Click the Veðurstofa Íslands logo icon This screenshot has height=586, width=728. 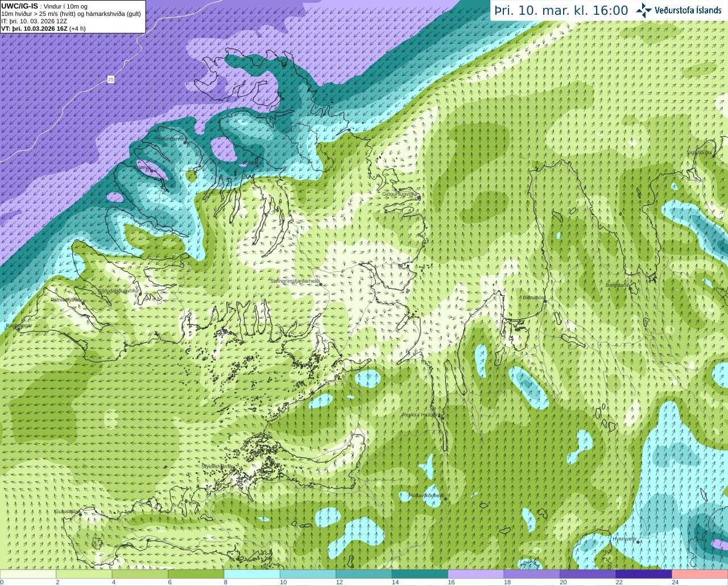643,10
